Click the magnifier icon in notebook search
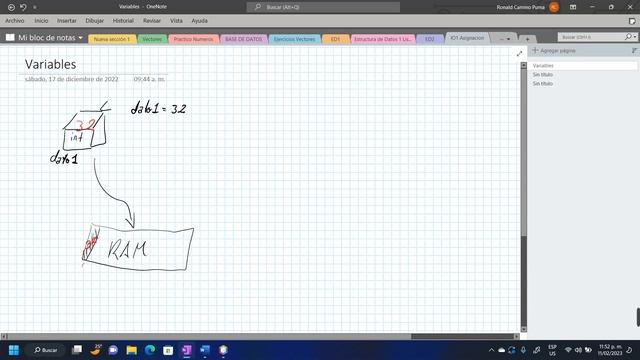 click(628, 37)
